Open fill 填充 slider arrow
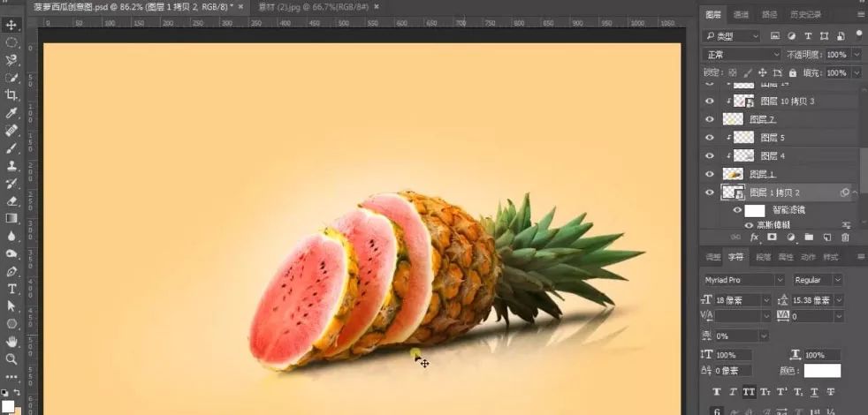The height and width of the screenshot is (415, 868). 857,73
